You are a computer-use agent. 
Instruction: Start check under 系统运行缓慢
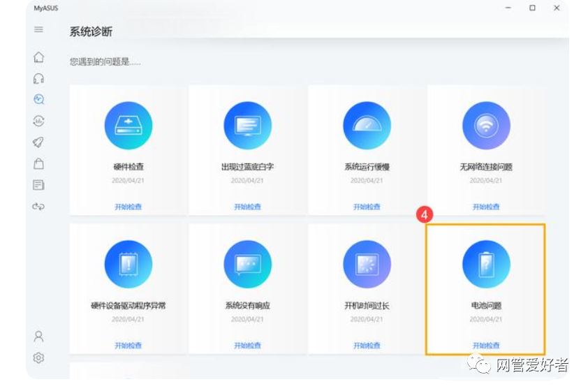(x=367, y=207)
